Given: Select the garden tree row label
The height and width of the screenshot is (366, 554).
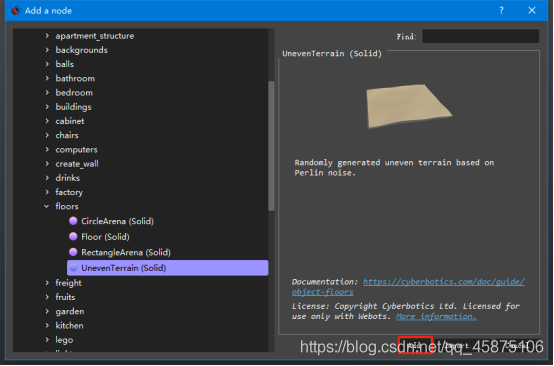Looking at the screenshot, I should [70, 312].
